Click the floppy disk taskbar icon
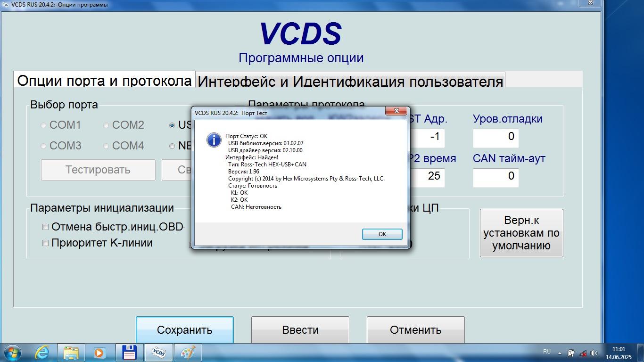644x362 pixels. point(129,352)
